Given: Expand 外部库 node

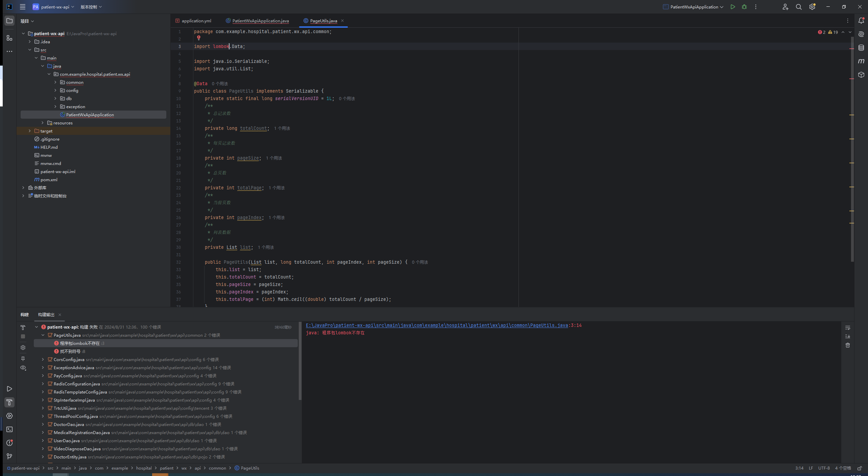Looking at the screenshot, I should pyautogui.click(x=23, y=188).
